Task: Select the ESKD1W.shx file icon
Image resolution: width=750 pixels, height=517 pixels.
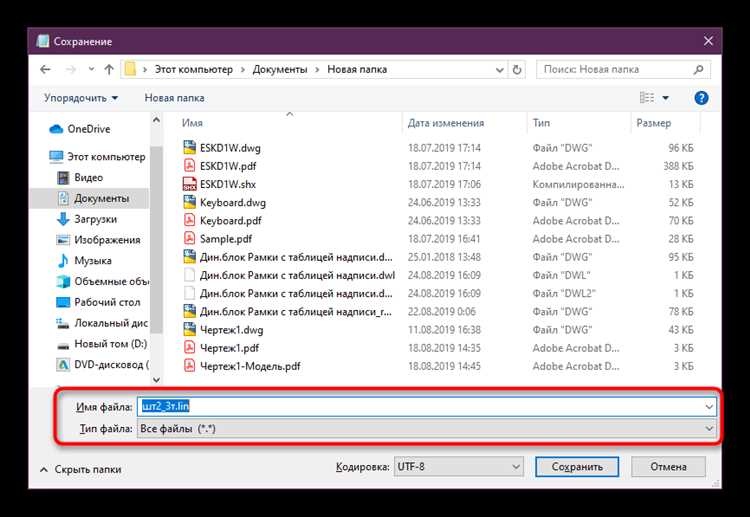Action: click(190, 183)
